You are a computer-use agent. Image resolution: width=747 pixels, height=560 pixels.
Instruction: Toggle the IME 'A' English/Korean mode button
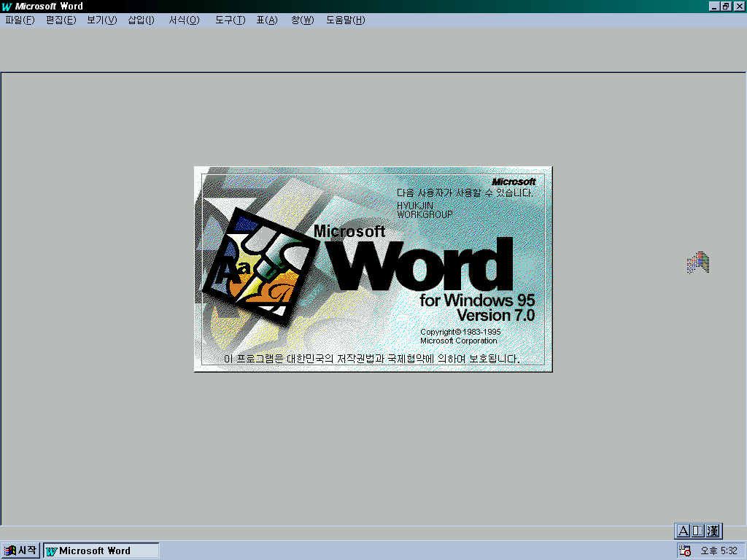tap(683, 531)
